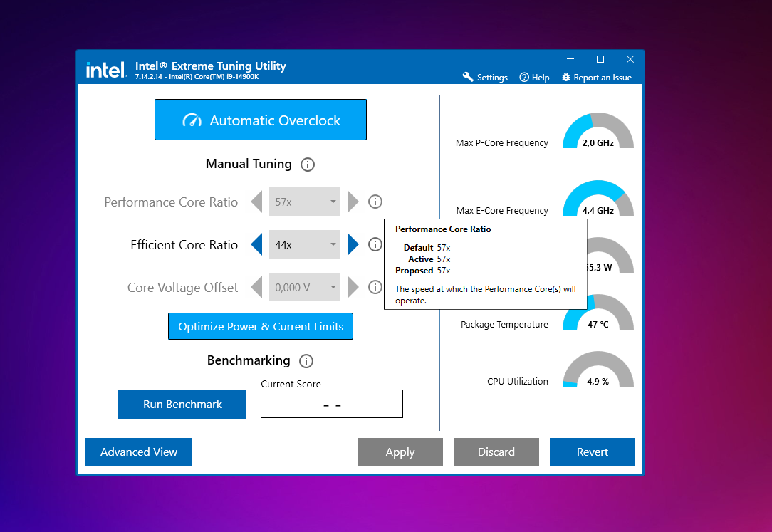Discard the proposed changes

click(x=496, y=452)
